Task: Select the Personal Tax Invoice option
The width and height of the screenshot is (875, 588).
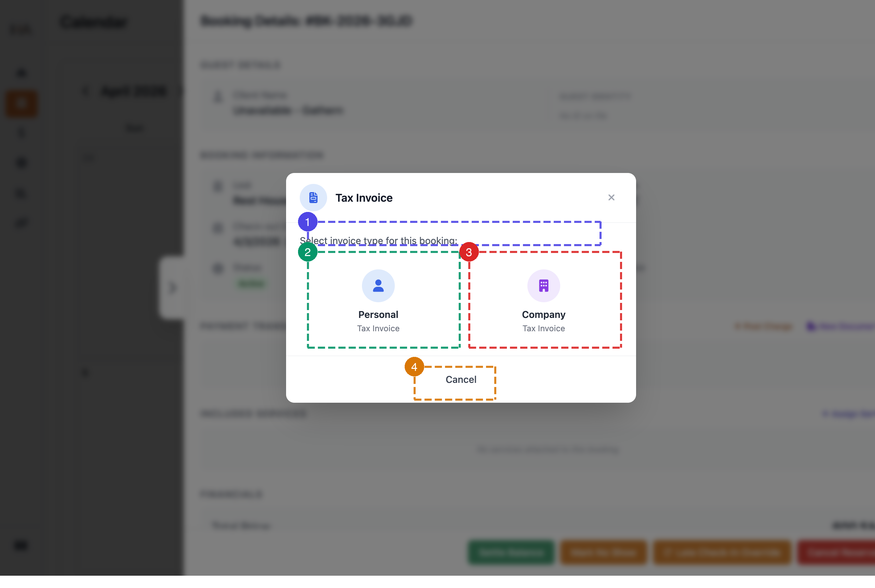Action: pyautogui.click(x=378, y=299)
